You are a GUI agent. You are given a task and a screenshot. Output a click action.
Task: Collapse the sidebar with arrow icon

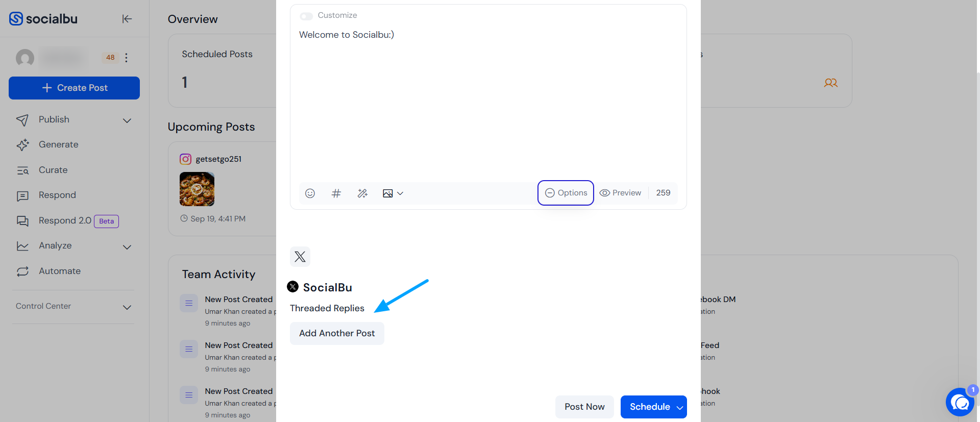point(127,19)
